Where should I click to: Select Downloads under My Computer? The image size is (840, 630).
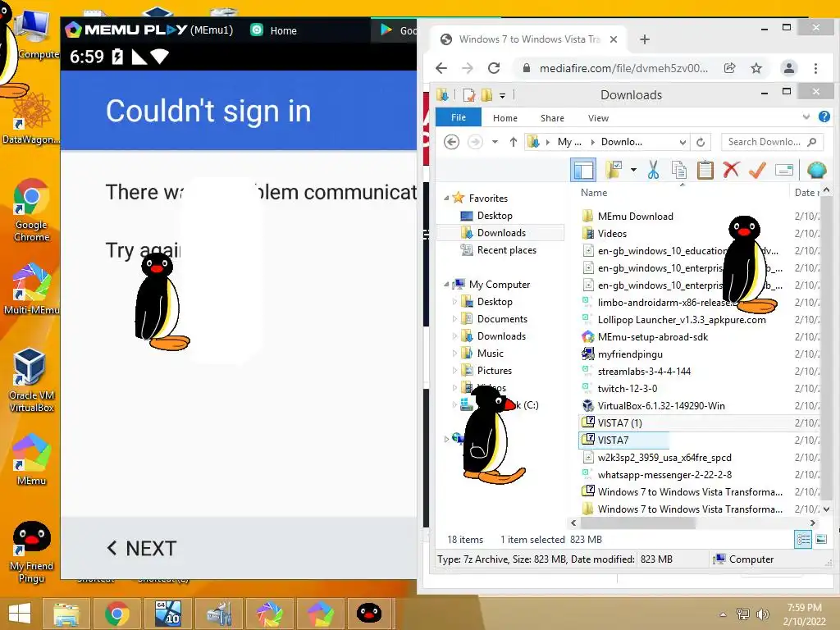click(x=493, y=336)
